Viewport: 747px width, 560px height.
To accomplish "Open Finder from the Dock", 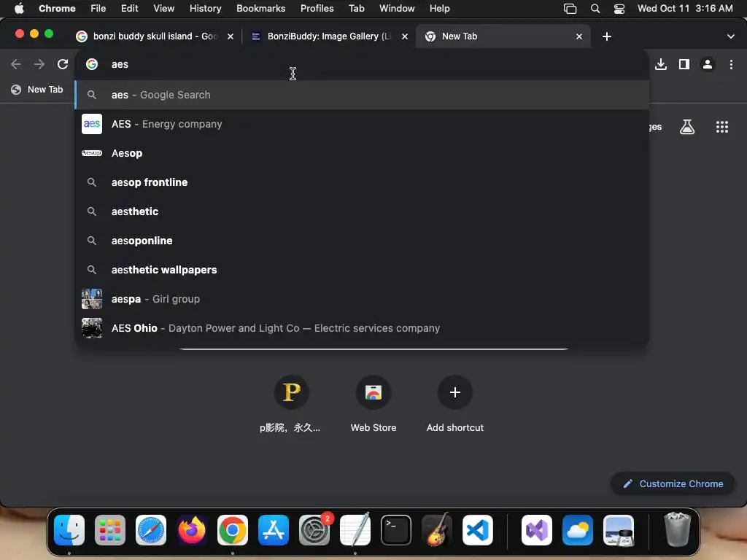I will pos(69,530).
